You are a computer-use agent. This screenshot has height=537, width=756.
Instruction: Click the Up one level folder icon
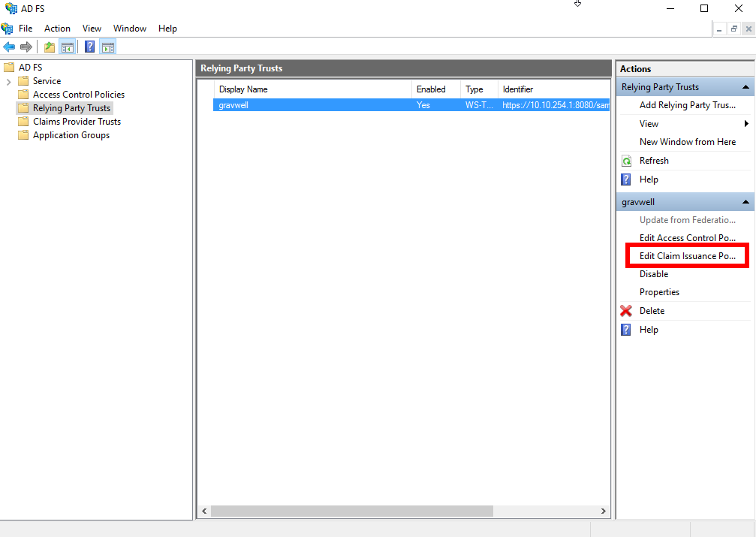(50, 47)
